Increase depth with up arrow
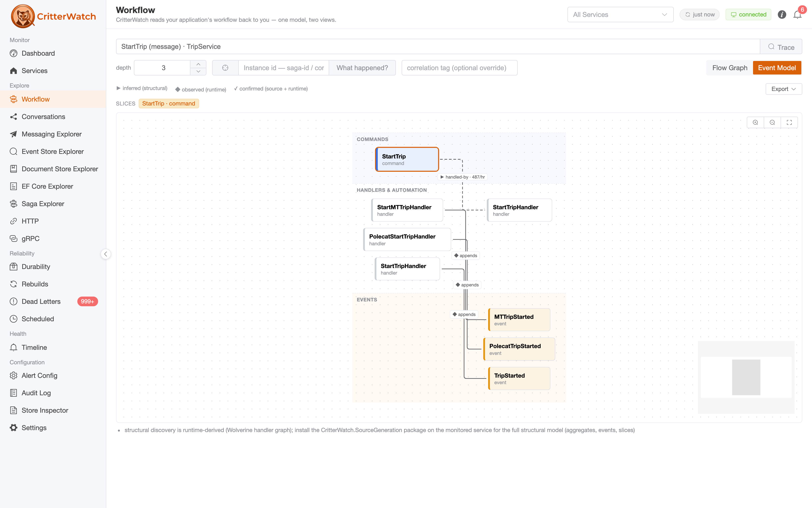This screenshot has width=812, height=508. 198,64
